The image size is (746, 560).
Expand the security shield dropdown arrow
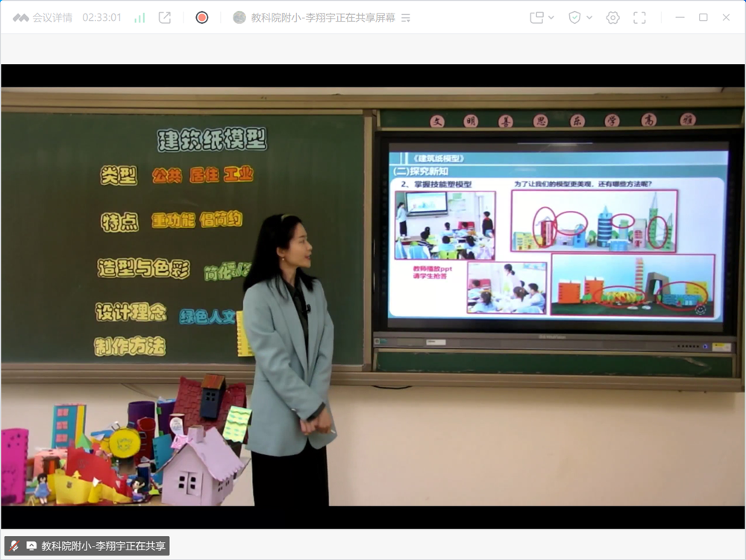coord(589,18)
